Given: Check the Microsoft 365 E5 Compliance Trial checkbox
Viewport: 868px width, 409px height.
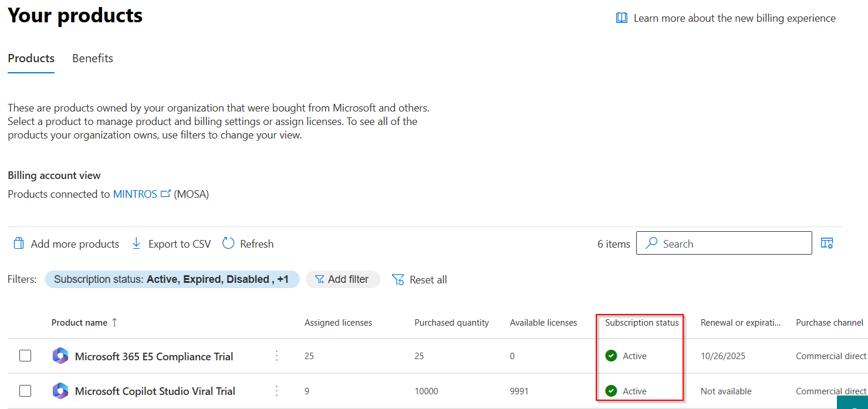Looking at the screenshot, I should point(25,356).
